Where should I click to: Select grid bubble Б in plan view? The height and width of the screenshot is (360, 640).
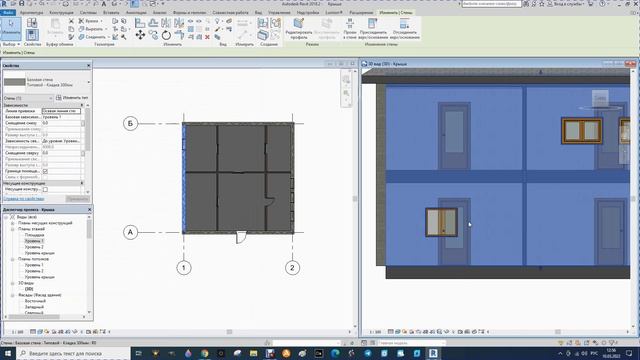pyautogui.click(x=130, y=123)
